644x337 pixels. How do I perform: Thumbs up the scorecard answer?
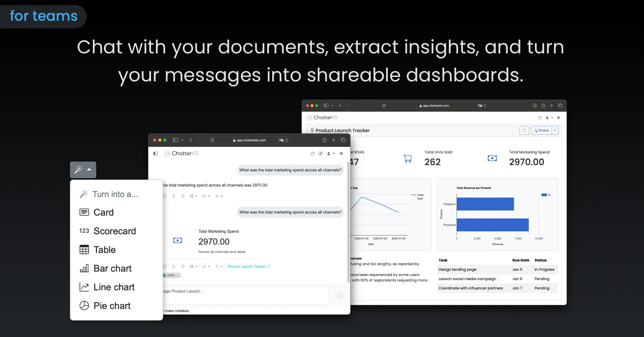pyautogui.click(x=173, y=266)
